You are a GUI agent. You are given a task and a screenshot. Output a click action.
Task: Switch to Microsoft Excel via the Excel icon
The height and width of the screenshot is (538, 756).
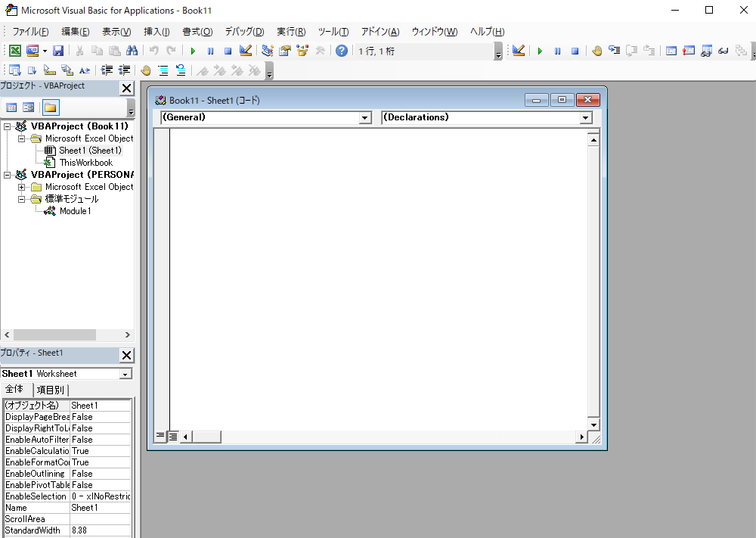(x=15, y=51)
